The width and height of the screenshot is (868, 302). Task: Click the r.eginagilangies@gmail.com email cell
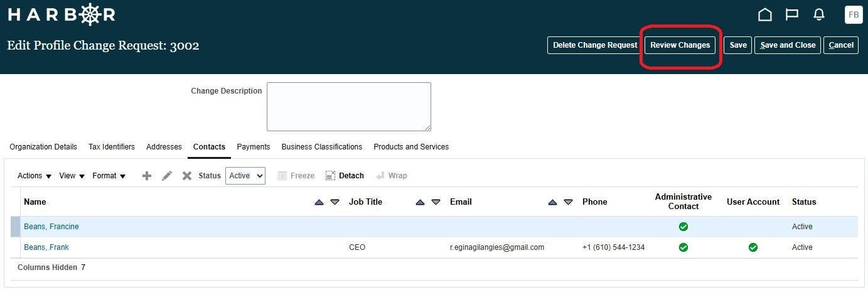point(497,247)
